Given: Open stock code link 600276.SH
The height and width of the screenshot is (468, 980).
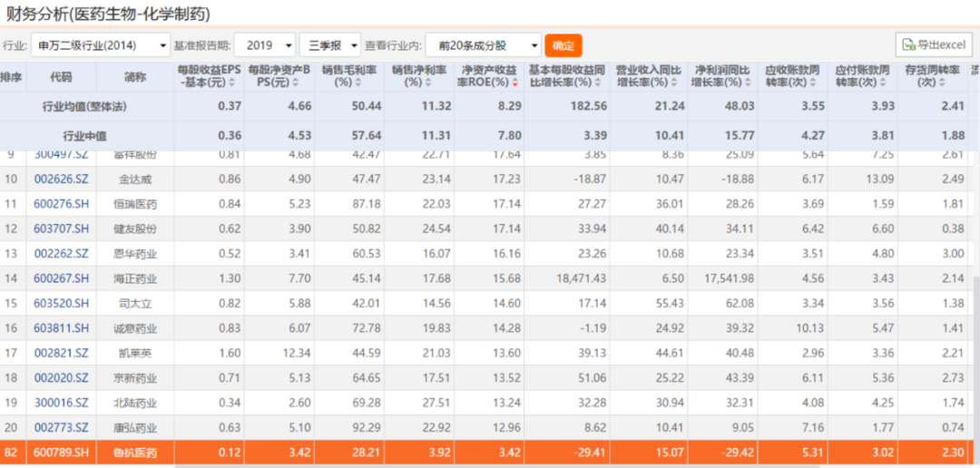Looking at the screenshot, I should tap(62, 204).
